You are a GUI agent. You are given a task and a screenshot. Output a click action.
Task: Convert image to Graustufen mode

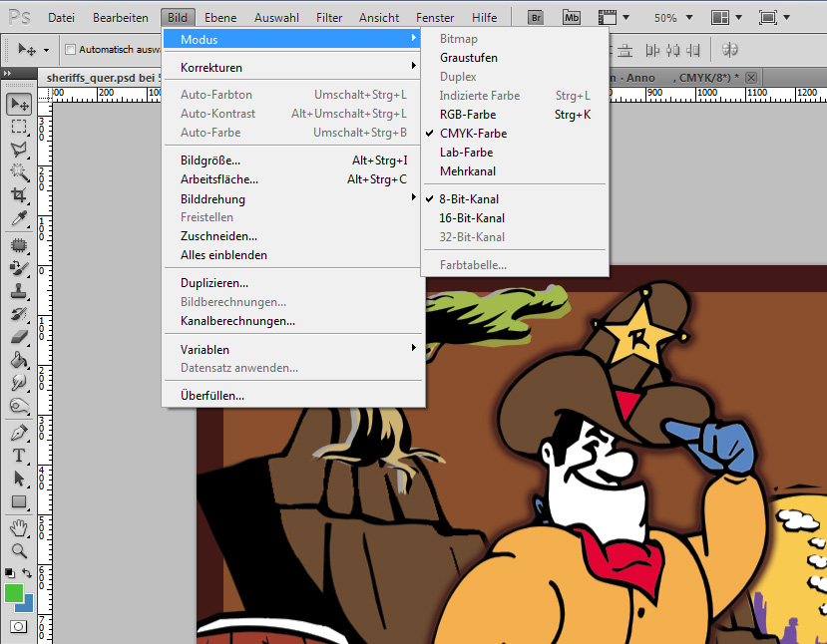tap(468, 58)
